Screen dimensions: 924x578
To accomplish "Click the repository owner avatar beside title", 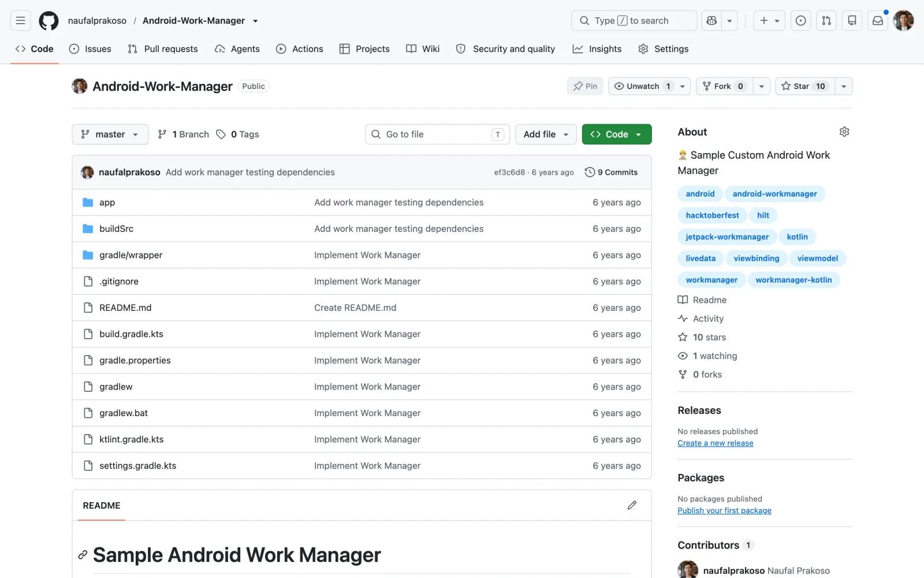I will tap(80, 86).
